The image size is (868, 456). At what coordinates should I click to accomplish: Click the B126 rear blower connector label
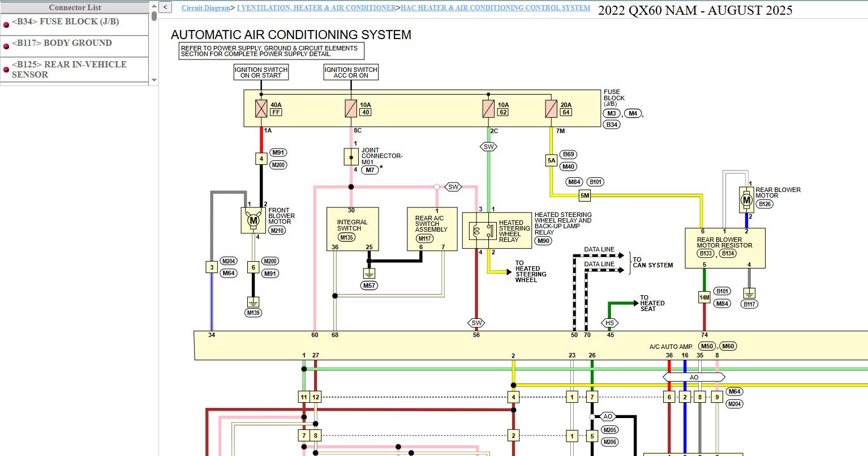pos(765,204)
